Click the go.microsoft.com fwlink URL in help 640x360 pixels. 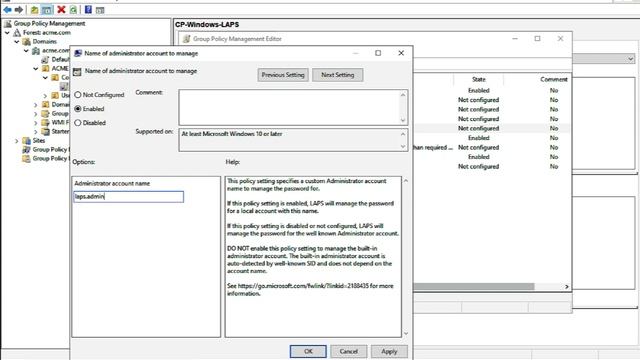point(303,286)
